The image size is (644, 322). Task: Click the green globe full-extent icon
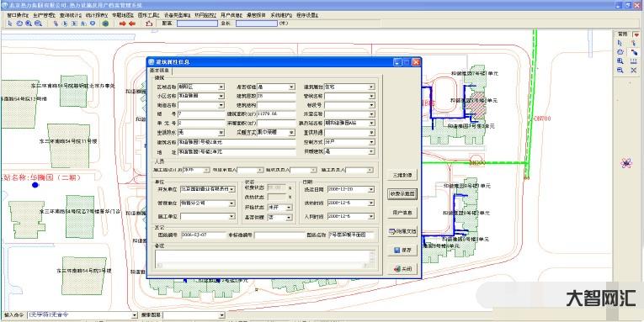click(x=105, y=24)
